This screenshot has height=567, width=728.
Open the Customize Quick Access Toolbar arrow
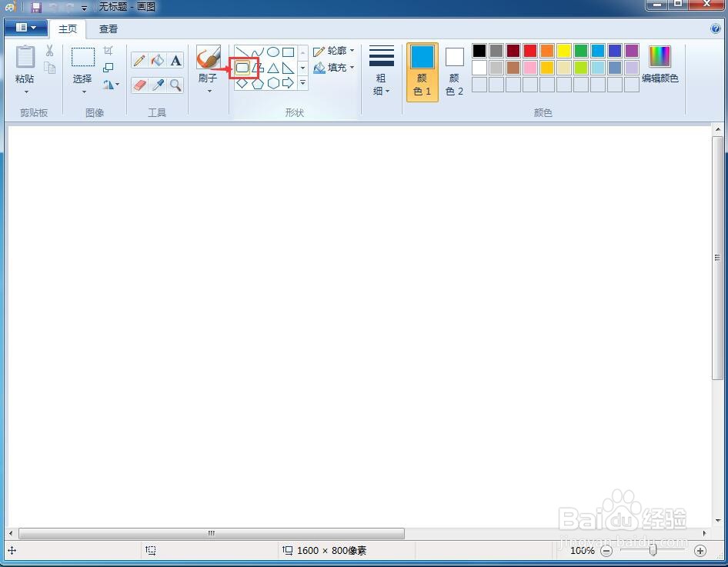click(x=84, y=8)
